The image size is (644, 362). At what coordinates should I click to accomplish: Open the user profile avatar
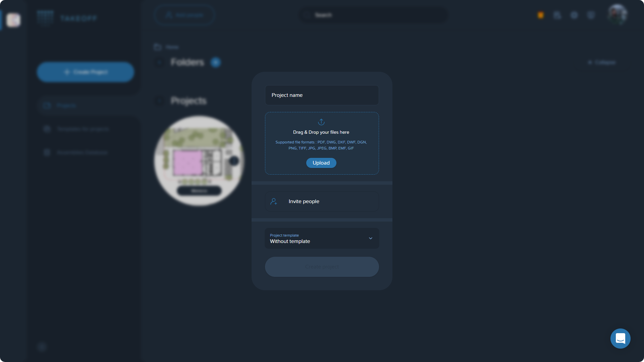618,14
